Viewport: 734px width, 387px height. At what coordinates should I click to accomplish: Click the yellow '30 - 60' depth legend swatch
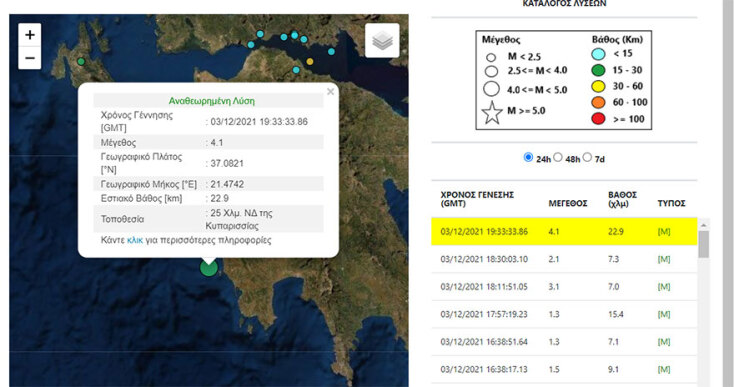[x=598, y=86]
